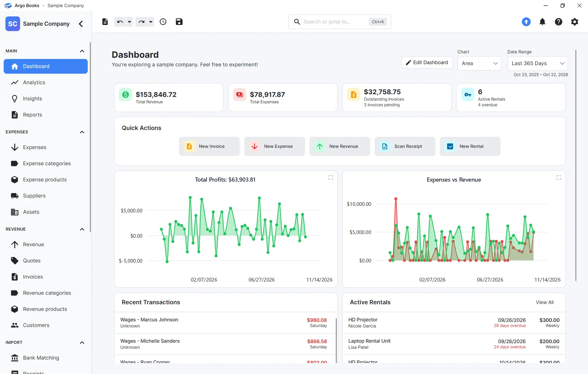Click the Total Revenue dollar icon

tap(126, 95)
